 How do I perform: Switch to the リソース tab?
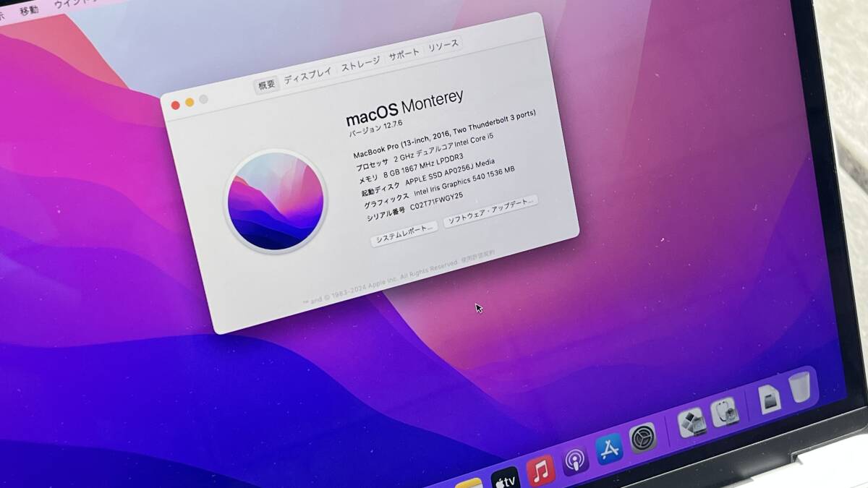point(443,45)
